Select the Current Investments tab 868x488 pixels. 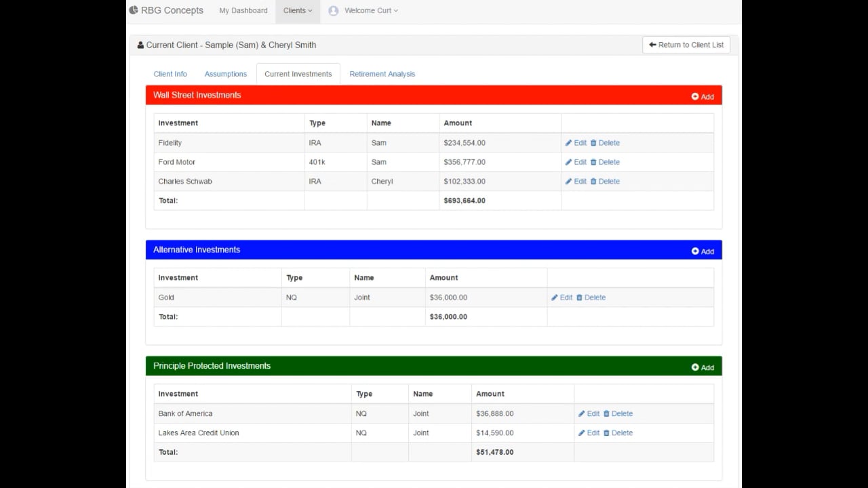pyautogui.click(x=298, y=74)
